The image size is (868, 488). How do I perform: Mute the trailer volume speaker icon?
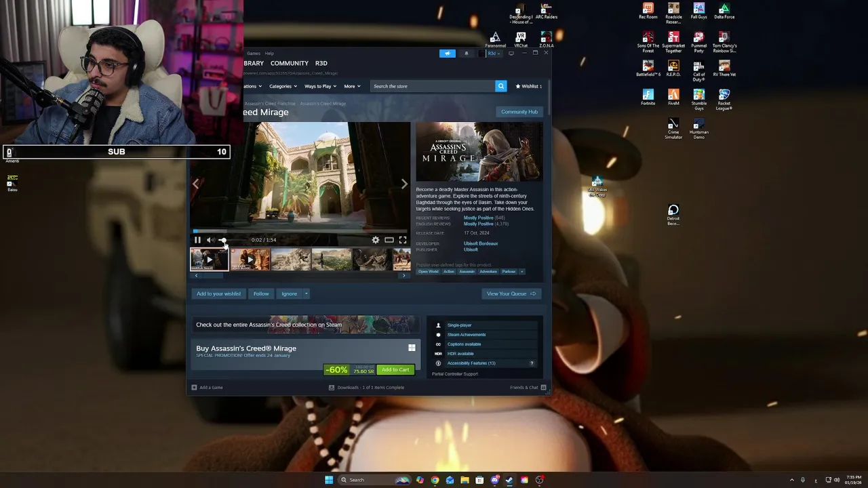click(210, 240)
